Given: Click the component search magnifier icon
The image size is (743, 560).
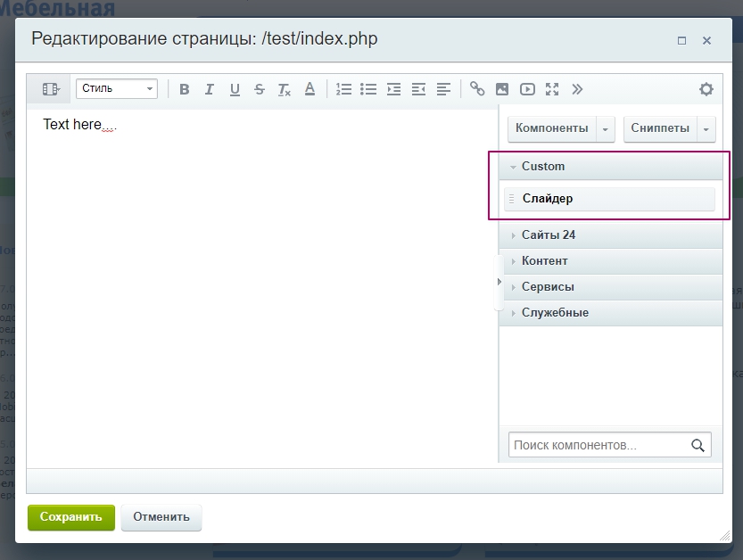Looking at the screenshot, I should 698,445.
